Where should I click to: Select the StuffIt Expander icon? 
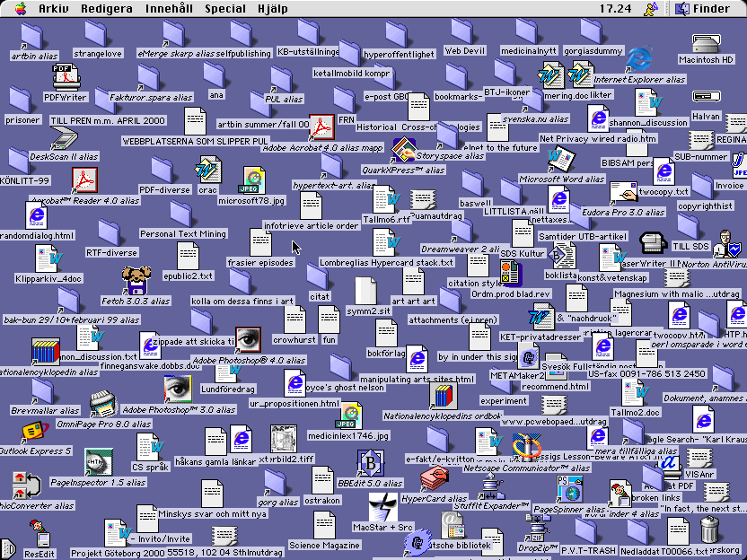[x=492, y=486]
